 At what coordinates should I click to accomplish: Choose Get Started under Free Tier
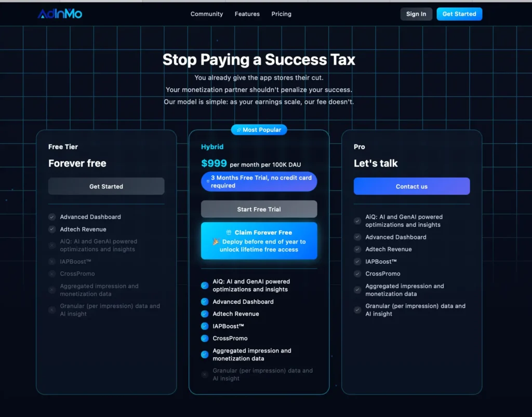point(106,186)
